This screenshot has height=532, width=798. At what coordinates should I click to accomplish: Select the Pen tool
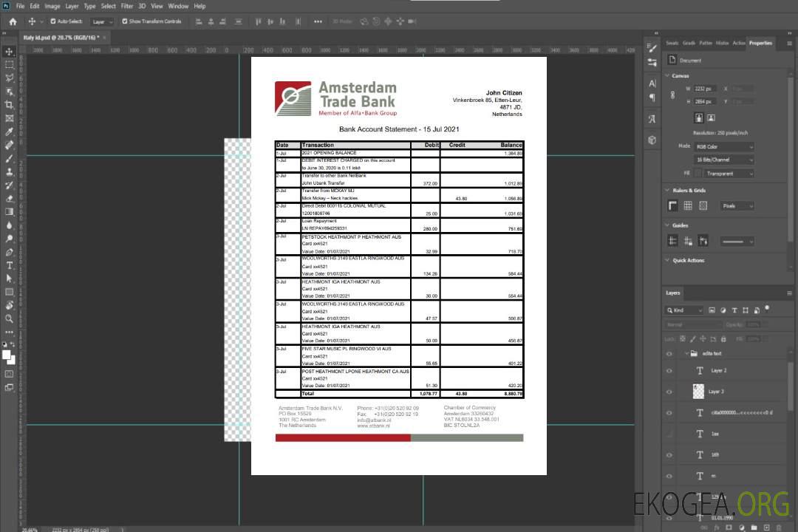9,252
